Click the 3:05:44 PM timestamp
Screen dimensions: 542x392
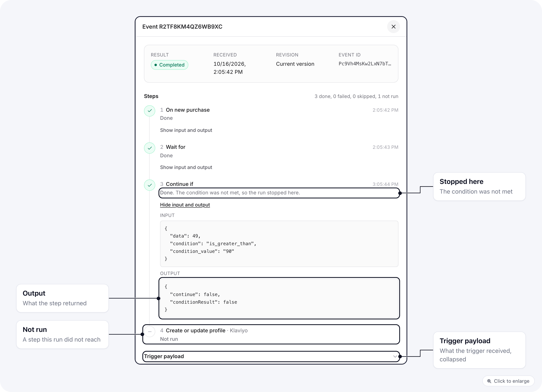[x=386, y=184]
